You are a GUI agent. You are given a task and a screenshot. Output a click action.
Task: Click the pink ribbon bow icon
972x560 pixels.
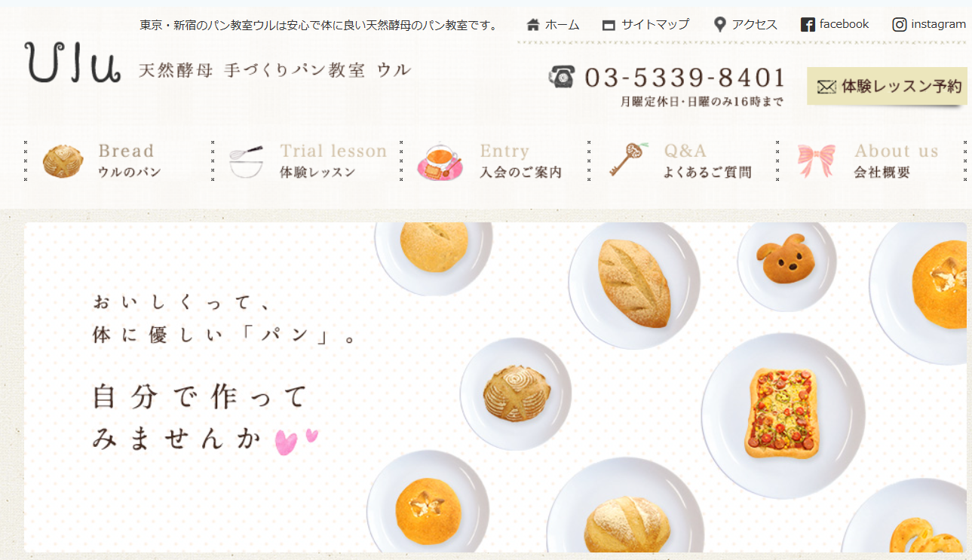(x=816, y=161)
